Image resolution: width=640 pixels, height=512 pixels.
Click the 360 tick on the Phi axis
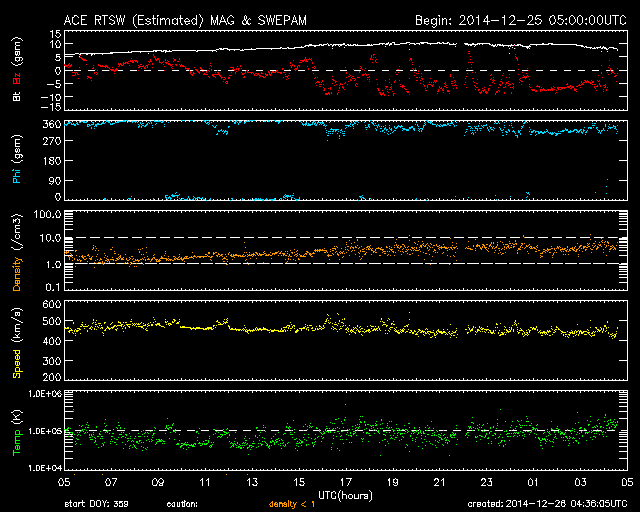[x=51, y=124]
